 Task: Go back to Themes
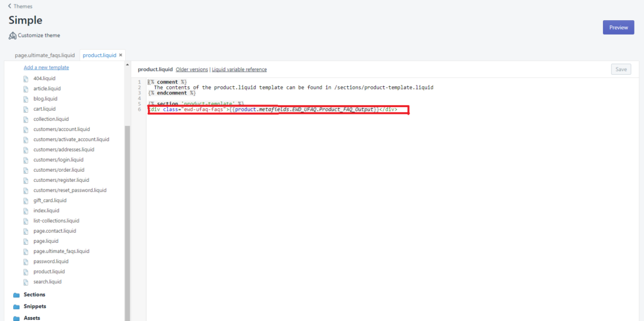[23, 6]
